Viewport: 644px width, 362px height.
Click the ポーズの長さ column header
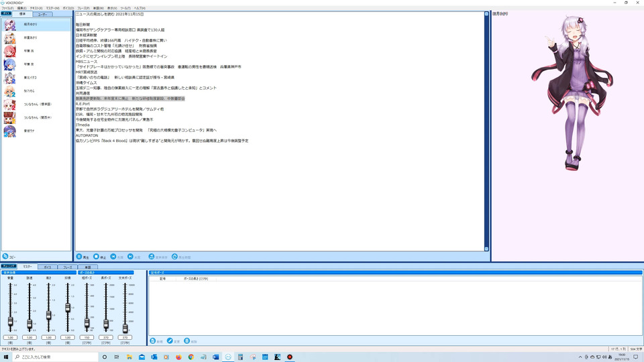(x=196, y=279)
